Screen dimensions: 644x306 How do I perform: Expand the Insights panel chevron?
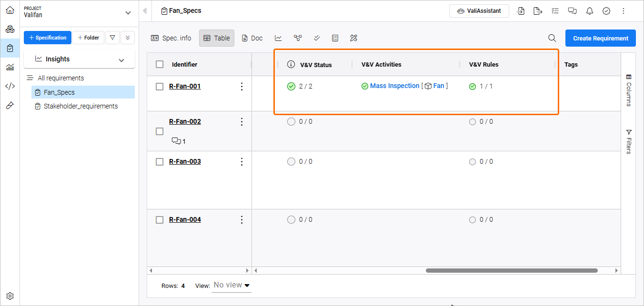121,60
